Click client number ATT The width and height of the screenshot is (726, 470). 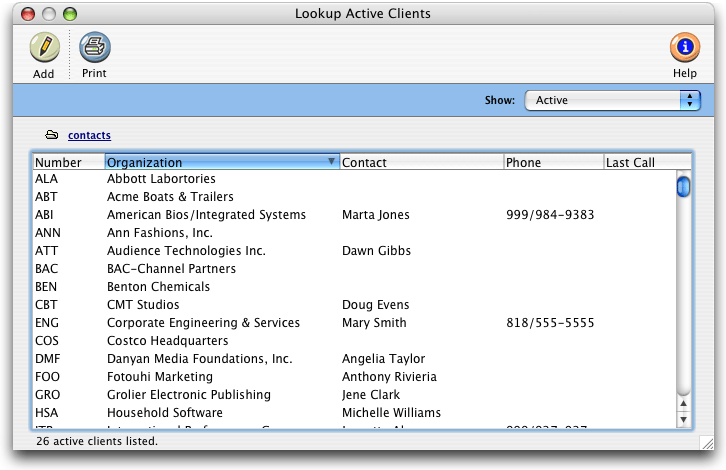(47, 251)
